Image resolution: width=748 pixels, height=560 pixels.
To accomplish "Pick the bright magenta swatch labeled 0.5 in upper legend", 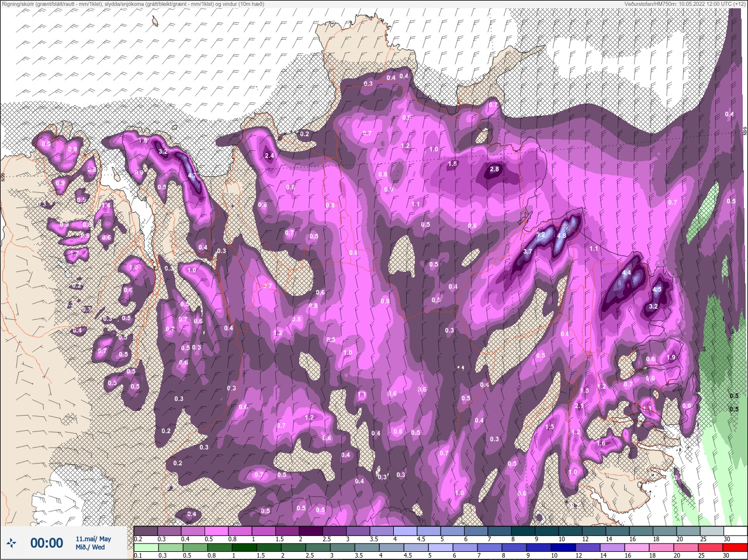I will pos(216,531).
